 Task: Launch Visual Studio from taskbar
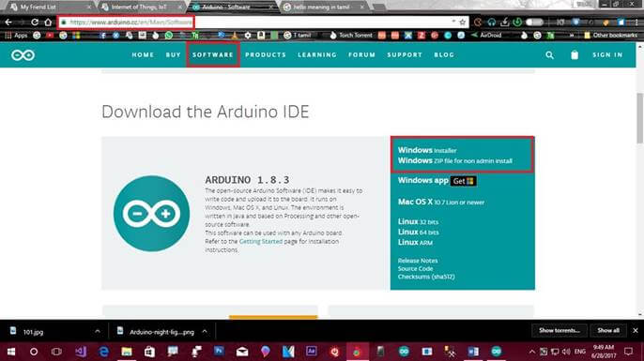[81, 352]
